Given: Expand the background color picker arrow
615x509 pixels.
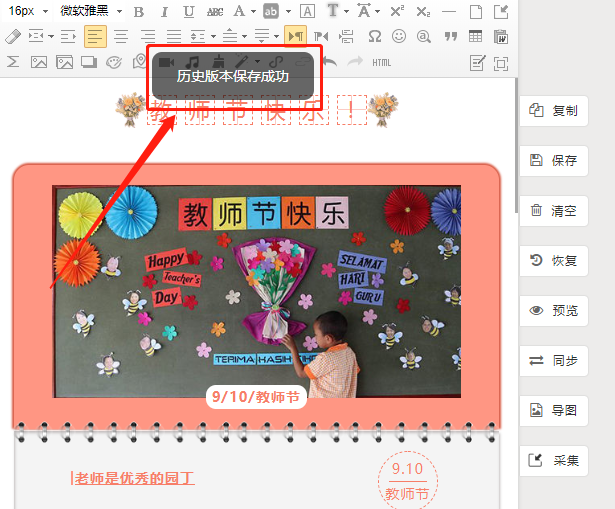Looking at the screenshot, I should (x=288, y=12).
